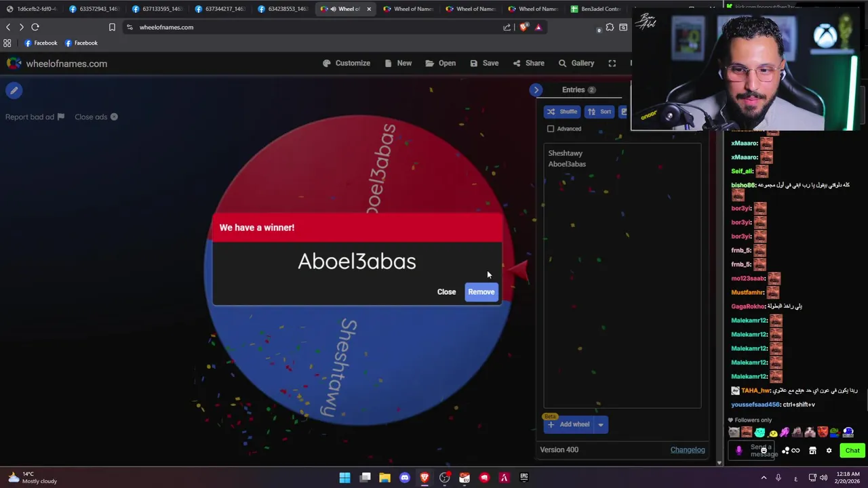
Task: Collapse the entries panel arrow
Action: pos(536,89)
